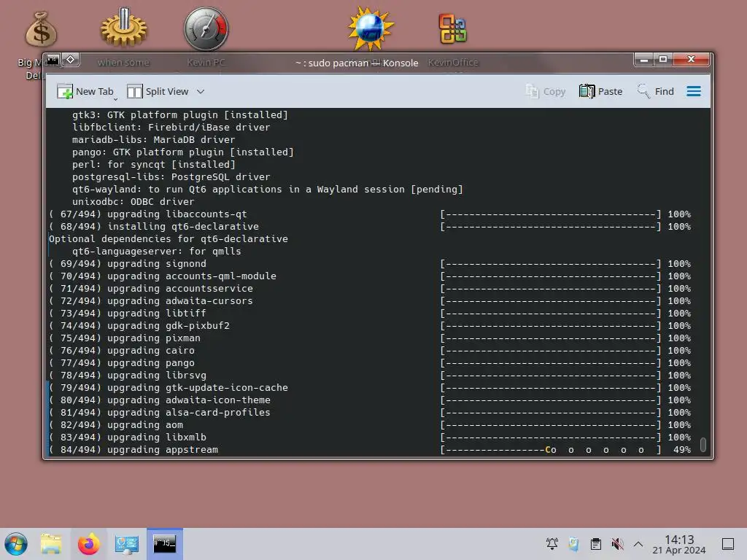Image resolution: width=747 pixels, height=560 pixels.
Task: Open the sun globe desktop icon
Action: (371, 28)
